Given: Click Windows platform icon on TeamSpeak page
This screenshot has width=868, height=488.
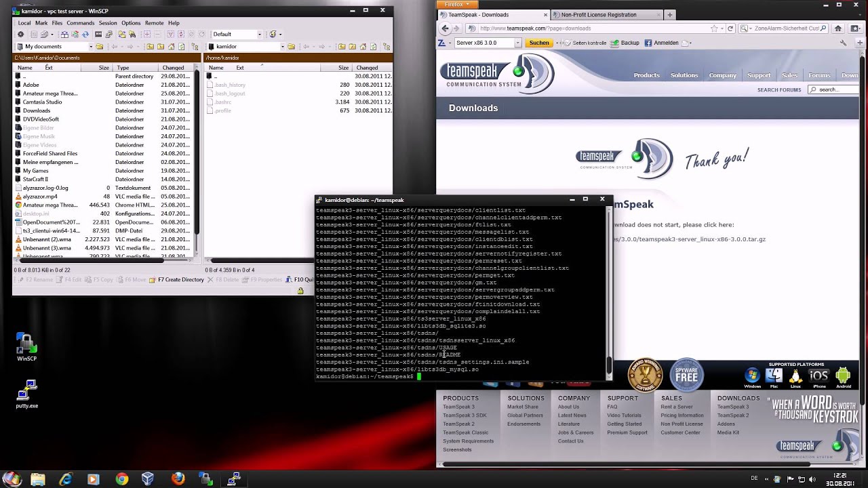Looking at the screenshot, I should [752, 375].
